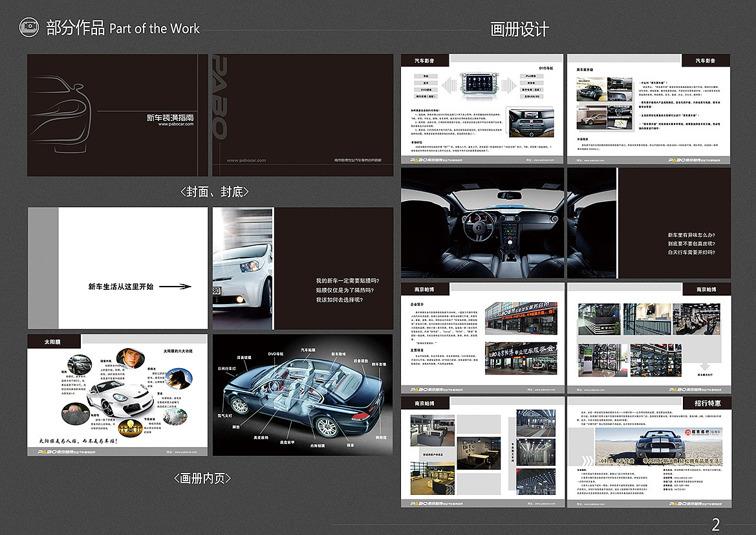
Task: Click the PABO logo on the 招行特惠 page
Action: [x=680, y=504]
